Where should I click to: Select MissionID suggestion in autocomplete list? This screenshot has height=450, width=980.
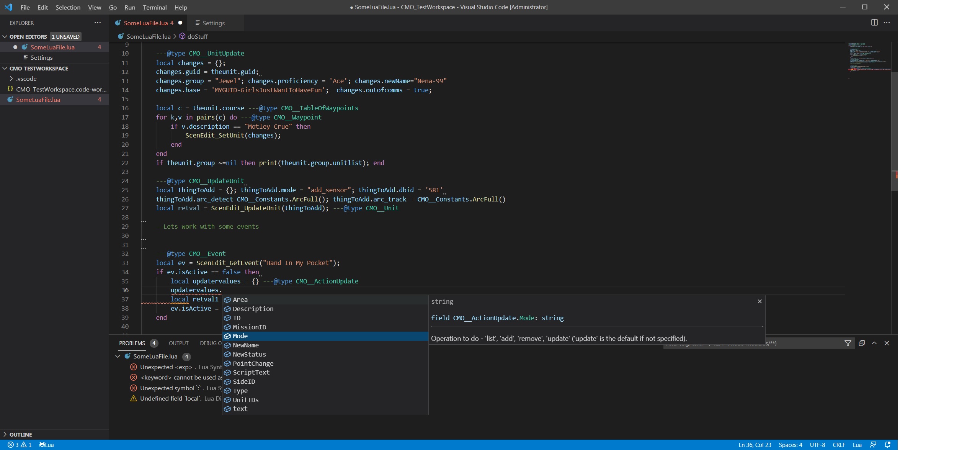pyautogui.click(x=325, y=327)
